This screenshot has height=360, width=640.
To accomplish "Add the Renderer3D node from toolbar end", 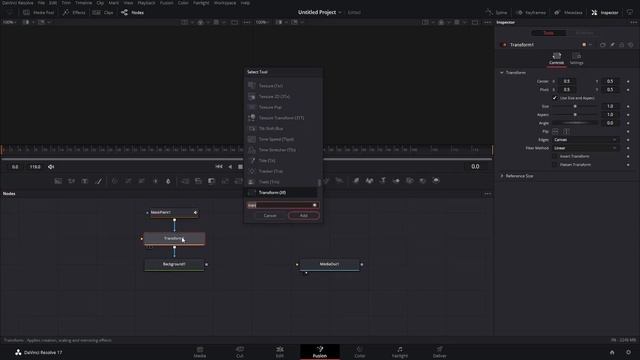I will 436,180.
